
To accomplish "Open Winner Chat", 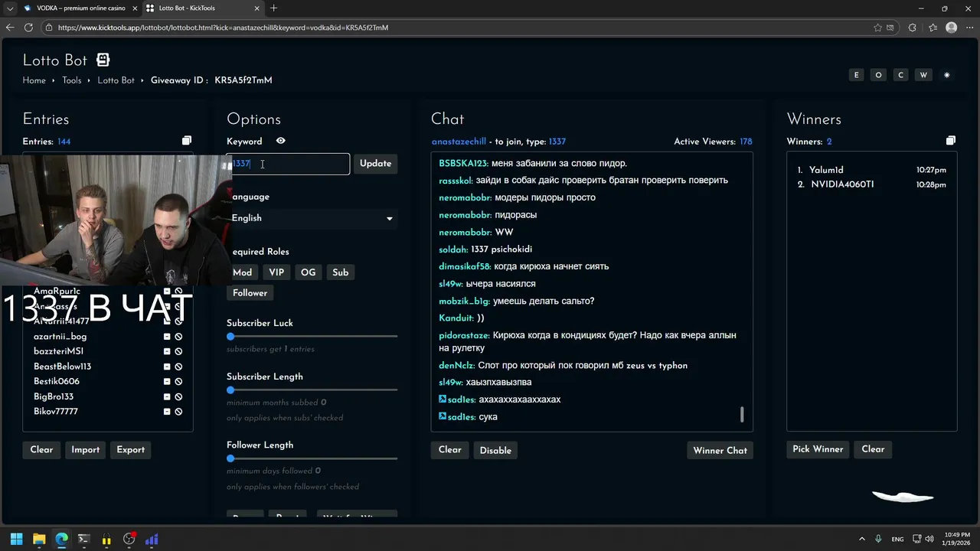I will [x=720, y=450].
